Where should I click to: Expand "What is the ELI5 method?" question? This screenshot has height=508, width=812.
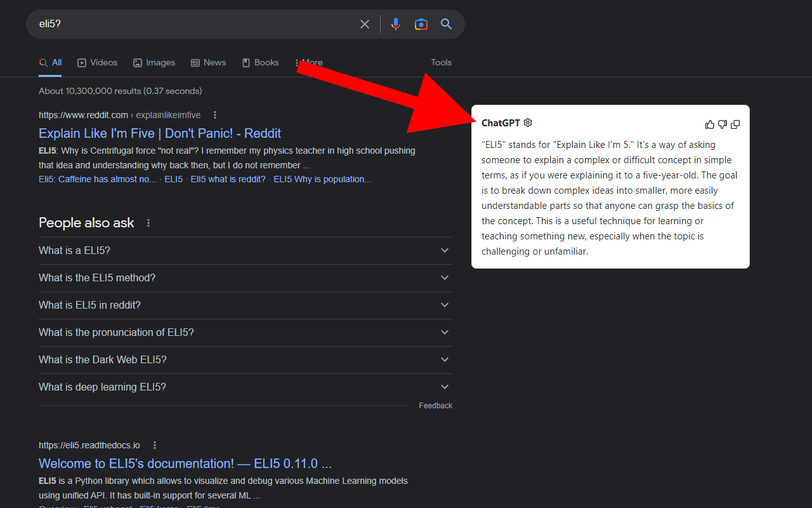(246, 277)
